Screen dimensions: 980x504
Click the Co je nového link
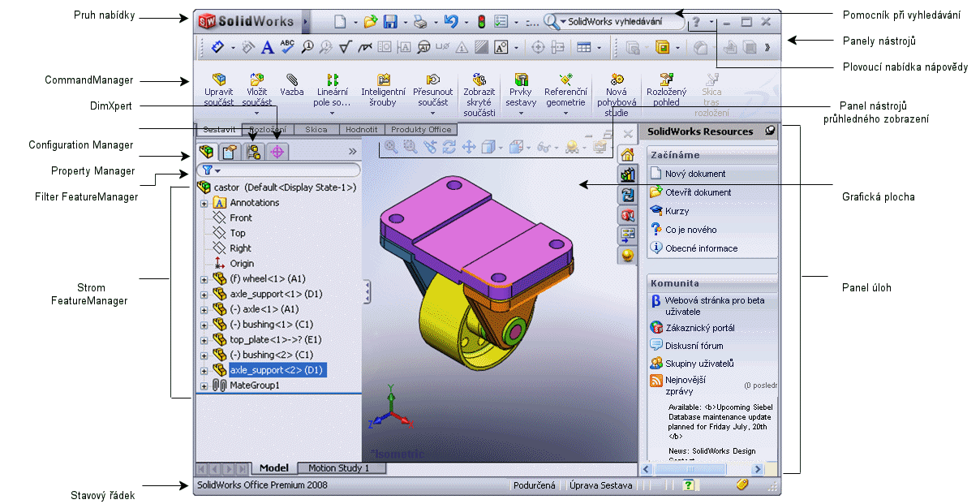(691, 230)
